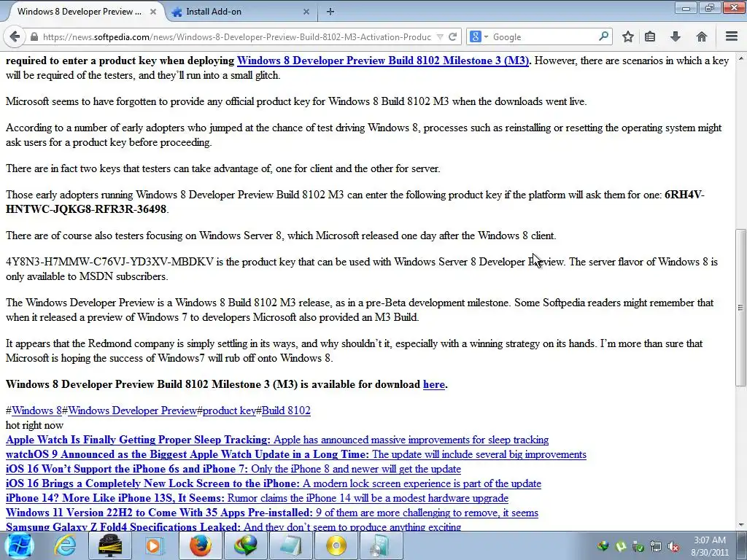
Task: Reload the page with the refresh icon
Action: click(x=452, y=36)
